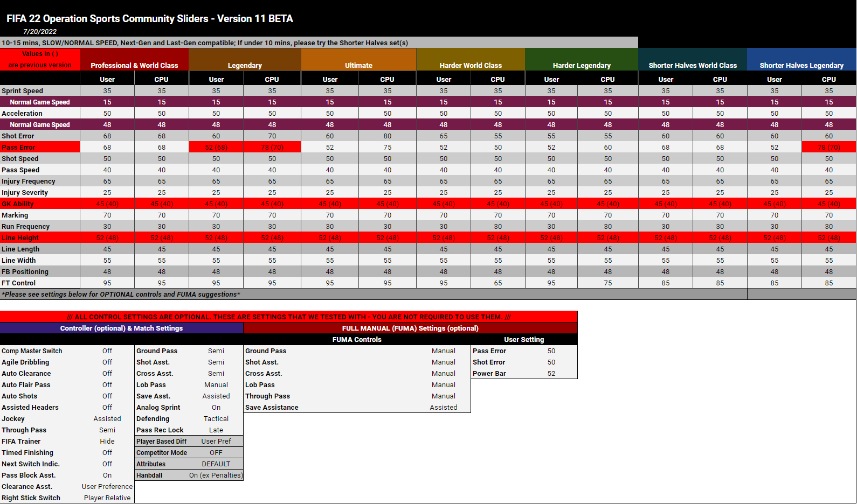Click the orange Ultimate column header
This screenshot has width=857, height=504.
click(x=358, y=65)
